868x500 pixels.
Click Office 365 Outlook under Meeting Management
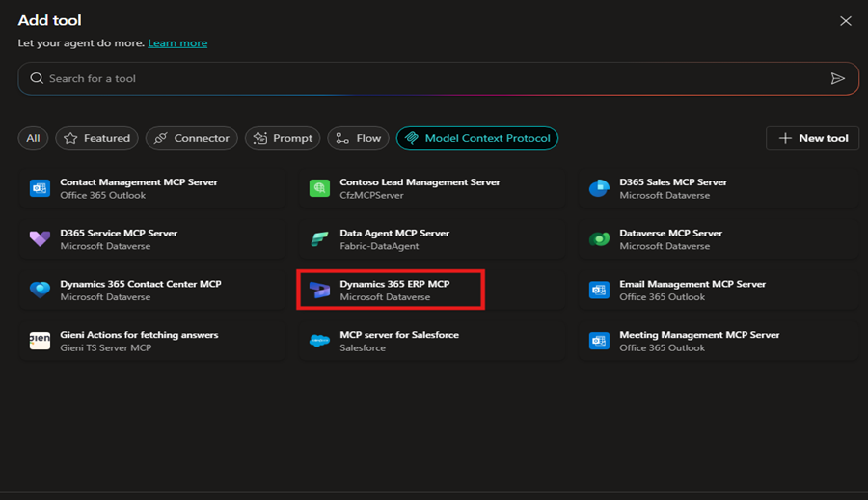point(662,348)
